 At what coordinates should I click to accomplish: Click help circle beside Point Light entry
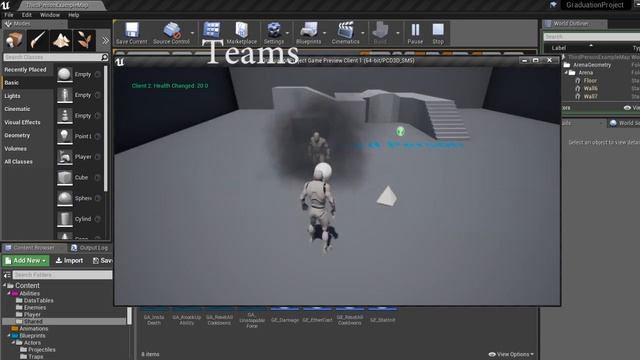click(x=98, y=136)
